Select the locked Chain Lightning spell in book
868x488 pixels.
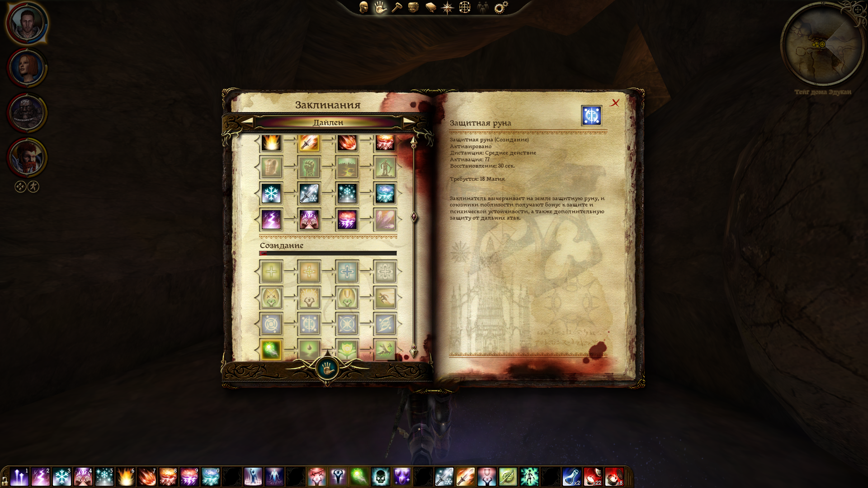pos(385,220)
